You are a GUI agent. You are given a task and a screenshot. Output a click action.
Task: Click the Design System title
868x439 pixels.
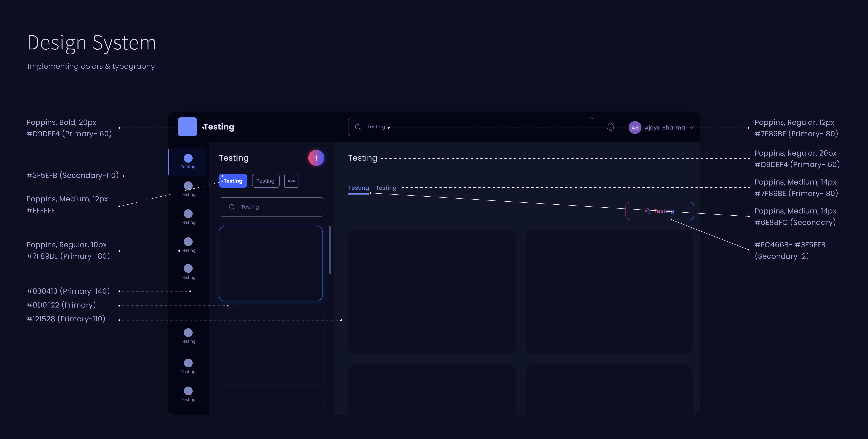coord(91,43)
